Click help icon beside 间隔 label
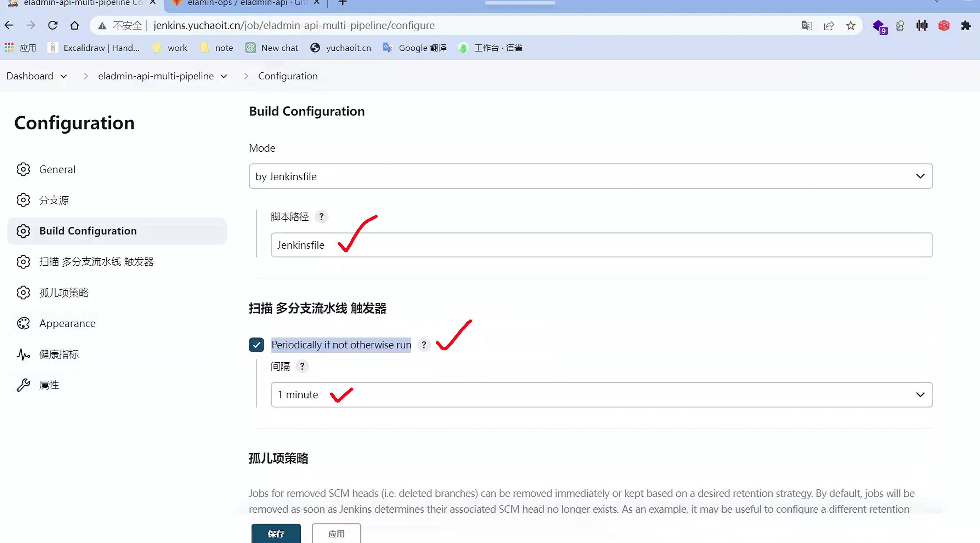The width and height of the screenshot is (980, 543). tap(302, 366)
